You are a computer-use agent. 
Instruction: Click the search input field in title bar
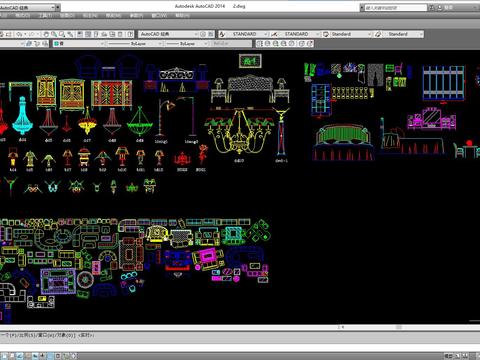pyautogui.click(x=395, y=7)
